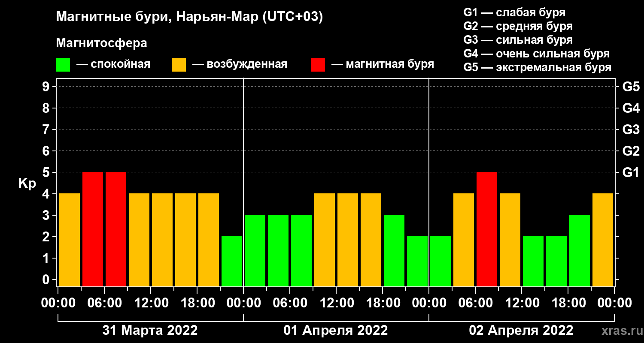Click the first orange bar of 31 March
The width and height of the screenshot is (644, 343).
[70, 240]
